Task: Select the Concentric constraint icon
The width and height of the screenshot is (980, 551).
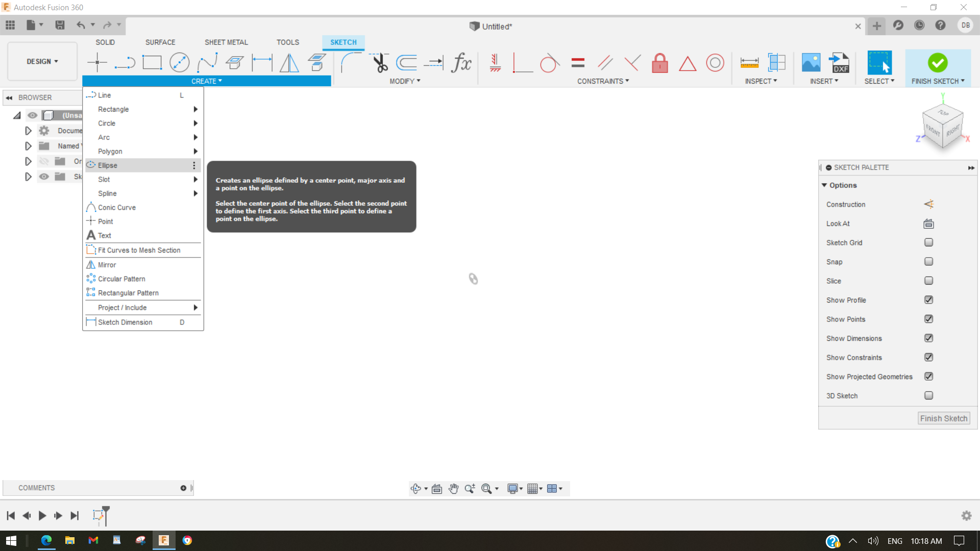Action: [715, 63]
